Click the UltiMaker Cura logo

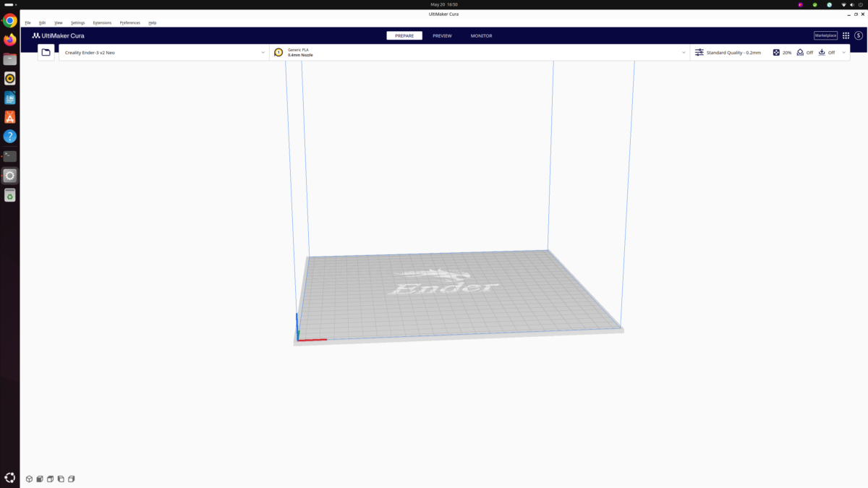point(58,35)
